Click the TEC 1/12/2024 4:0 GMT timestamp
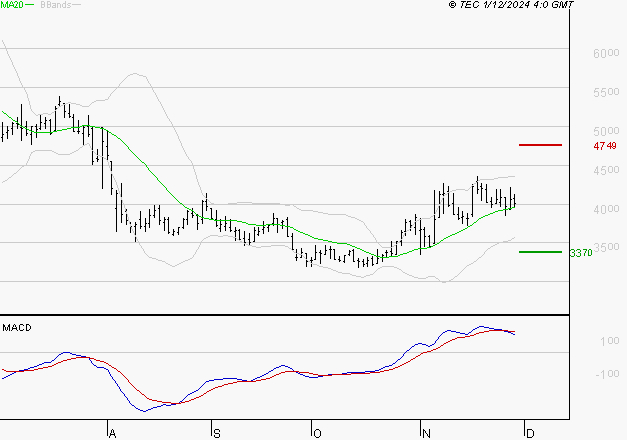The height and width of the screenshot is (440, 627). coord(511,4)
